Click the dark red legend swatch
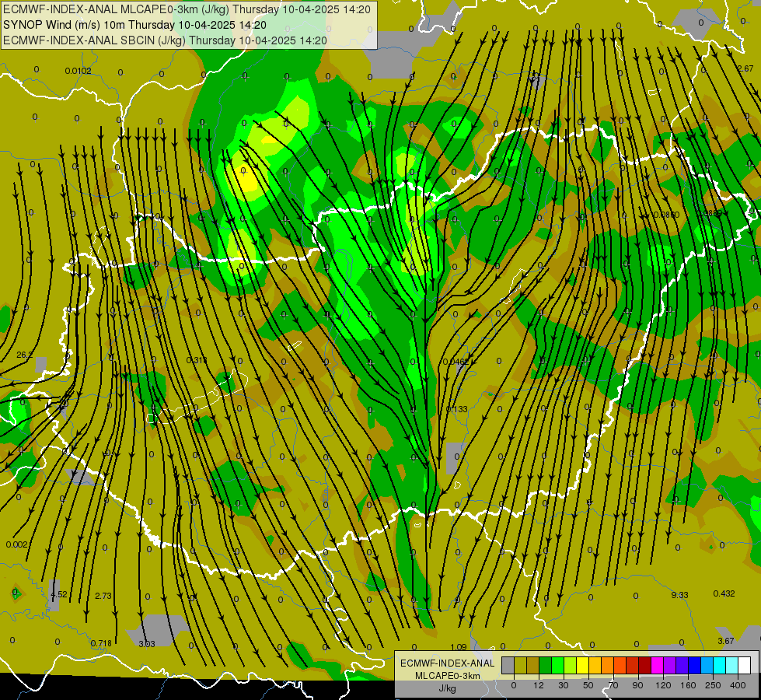 [x=645, y=665]
